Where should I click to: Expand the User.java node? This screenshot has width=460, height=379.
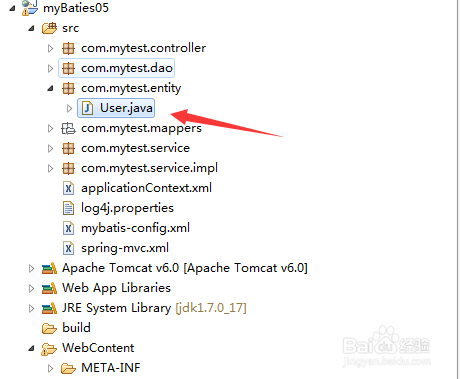tap(69, 109)
